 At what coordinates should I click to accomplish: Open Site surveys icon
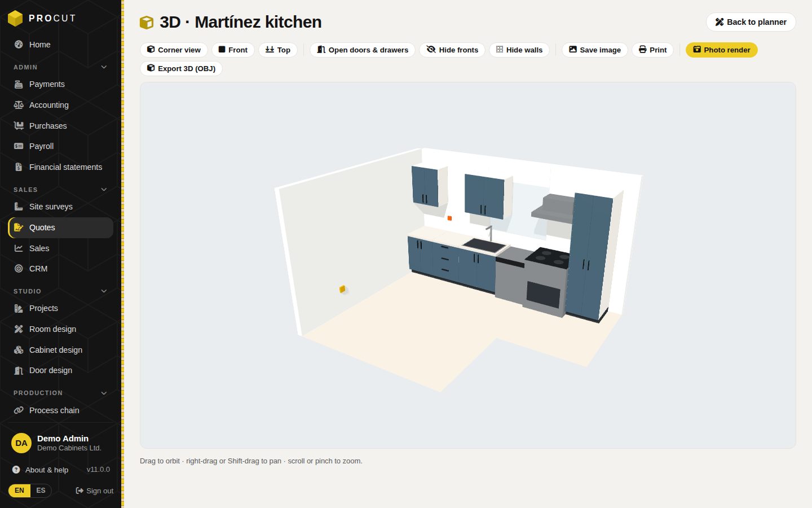coord(19,207)
